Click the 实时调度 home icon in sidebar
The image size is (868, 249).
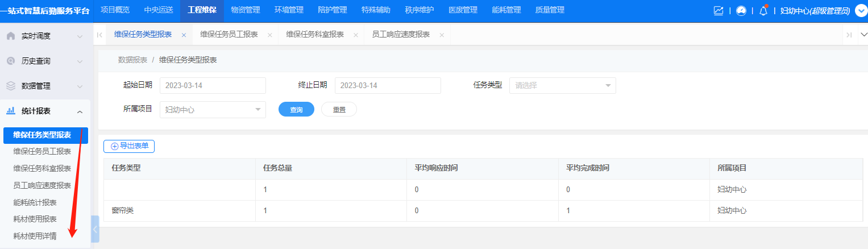click(11, 36)
